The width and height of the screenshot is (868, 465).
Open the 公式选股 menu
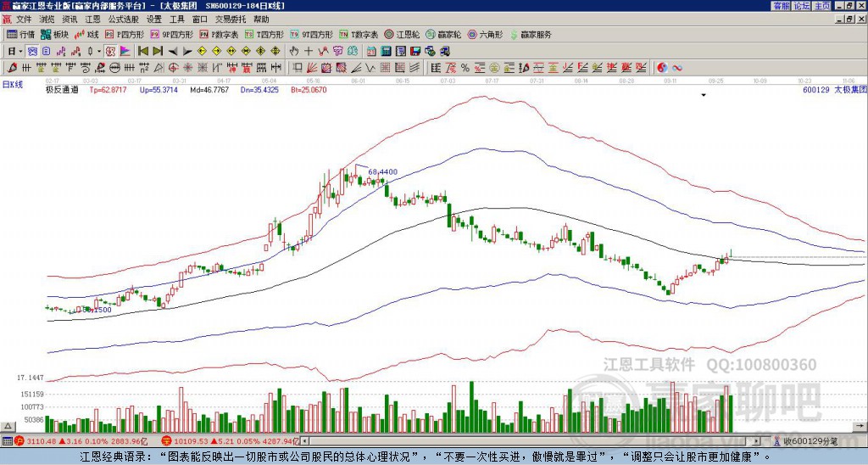tap(124, 20)
